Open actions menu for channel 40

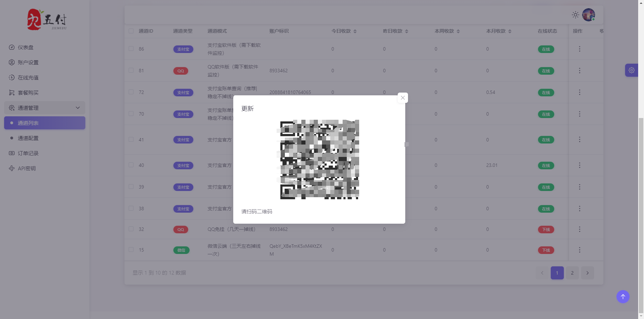point(579,165)
